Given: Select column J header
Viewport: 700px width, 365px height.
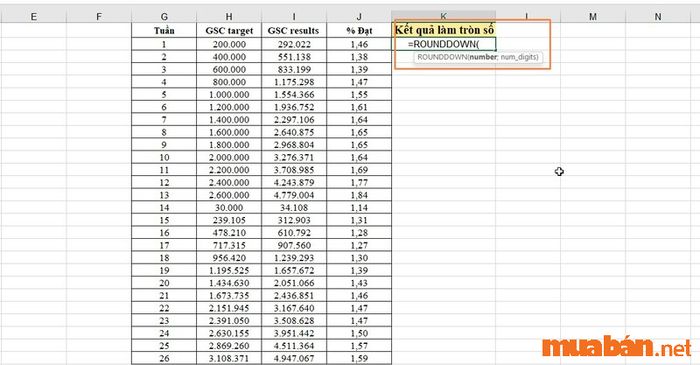Looking at the screenshot, I should click(359, 17).
